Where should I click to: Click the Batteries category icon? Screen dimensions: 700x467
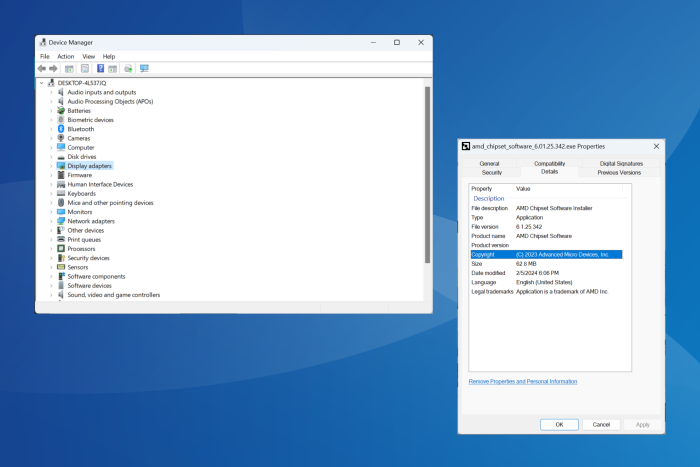(x=61, y=111)
